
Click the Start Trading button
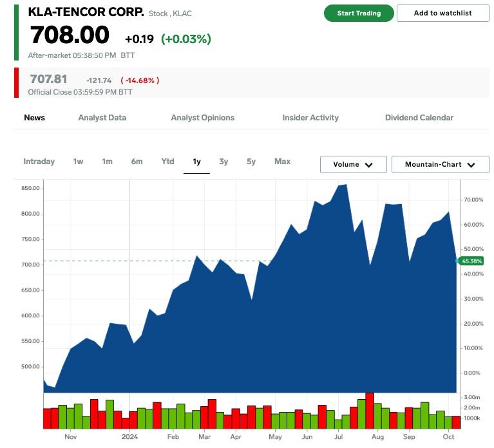[359, 13]
